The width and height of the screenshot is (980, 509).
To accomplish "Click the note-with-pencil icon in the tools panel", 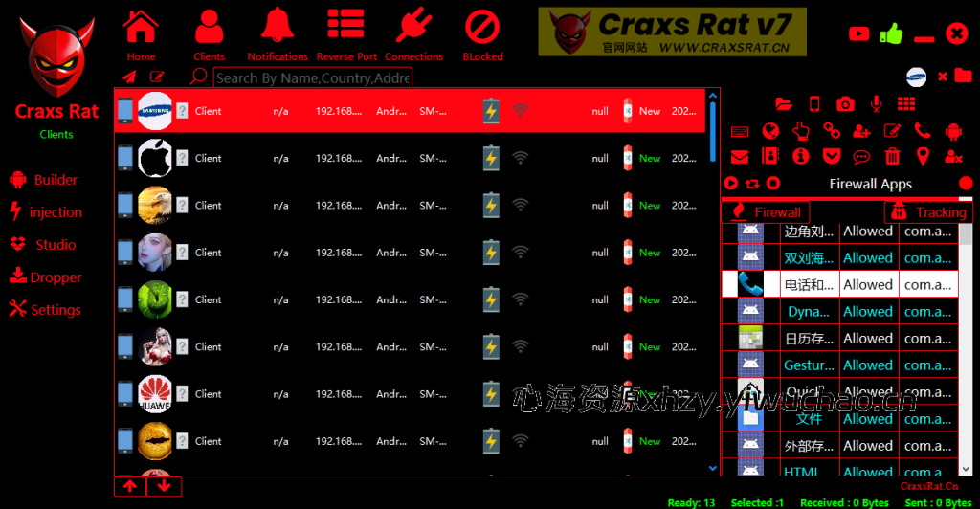I will pos(892,130).
